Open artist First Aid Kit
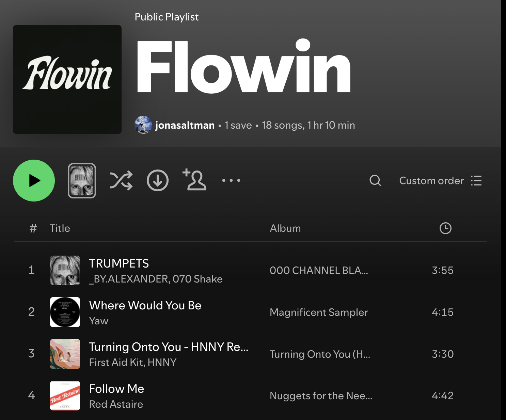Screen dimensions: 506x420 tap(116, 362)
